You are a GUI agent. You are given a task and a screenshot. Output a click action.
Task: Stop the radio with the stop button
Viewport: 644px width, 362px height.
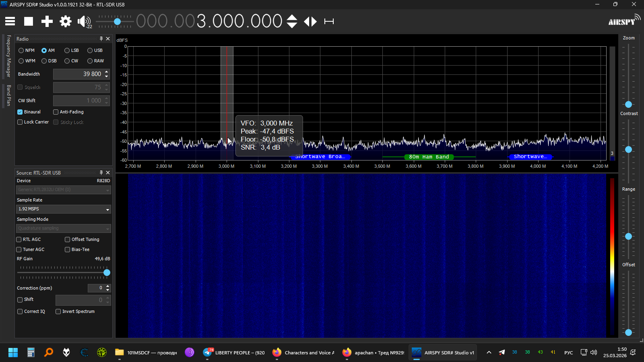tap(29, 21)
